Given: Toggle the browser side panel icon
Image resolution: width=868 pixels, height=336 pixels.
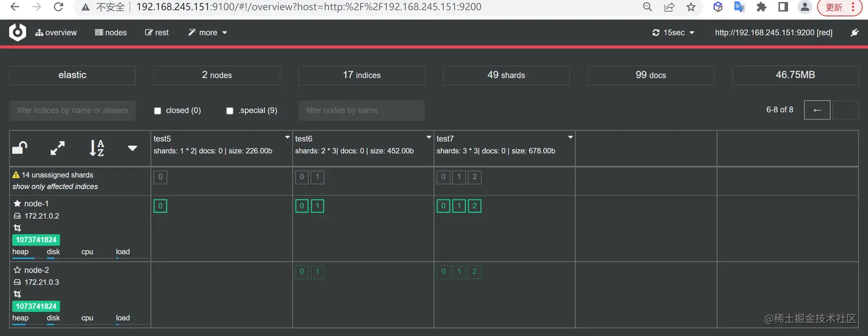Looking at the screenshot, I should coord(783,7).
